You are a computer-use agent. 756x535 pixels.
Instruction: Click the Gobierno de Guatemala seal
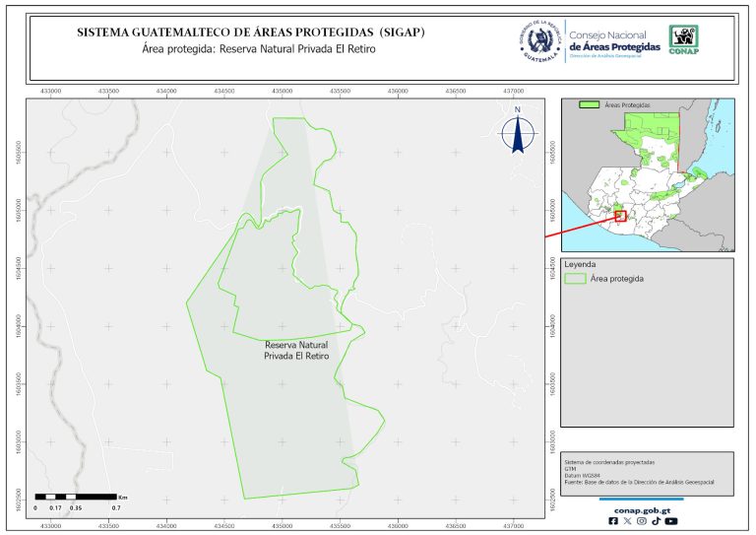pyautogui.click(x=539, y=41)
